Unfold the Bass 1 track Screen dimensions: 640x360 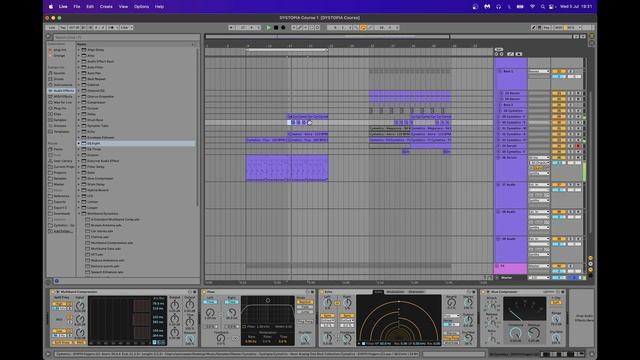(500, 71)
